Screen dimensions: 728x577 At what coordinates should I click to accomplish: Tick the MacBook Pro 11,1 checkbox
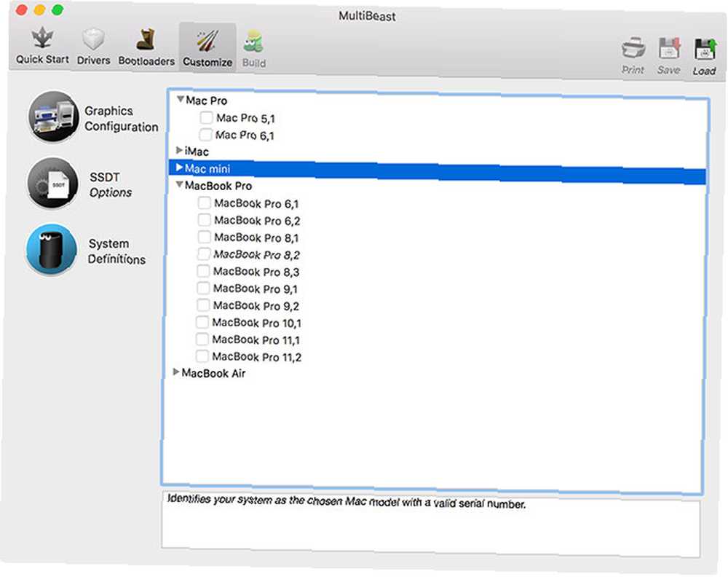202,339
